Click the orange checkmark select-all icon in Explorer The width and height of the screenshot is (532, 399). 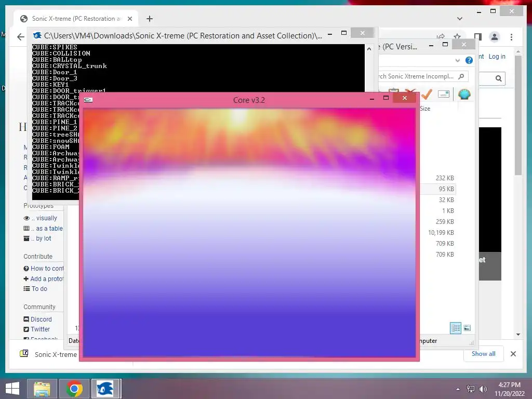[427, 94]
